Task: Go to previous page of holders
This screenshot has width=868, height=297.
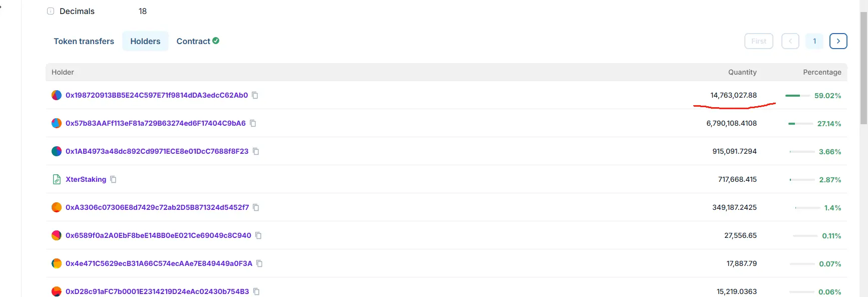Action: (790, 41)
